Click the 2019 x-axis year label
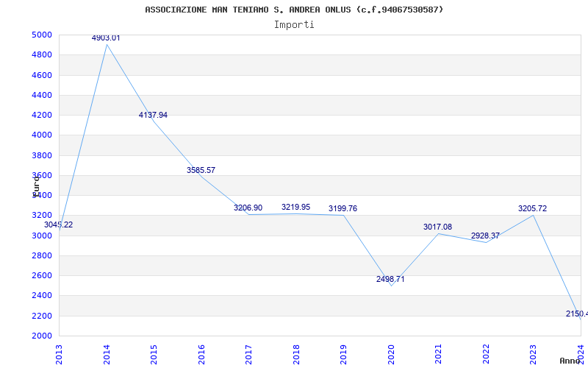Screen dimensions: 588x368 click(343, 354)
